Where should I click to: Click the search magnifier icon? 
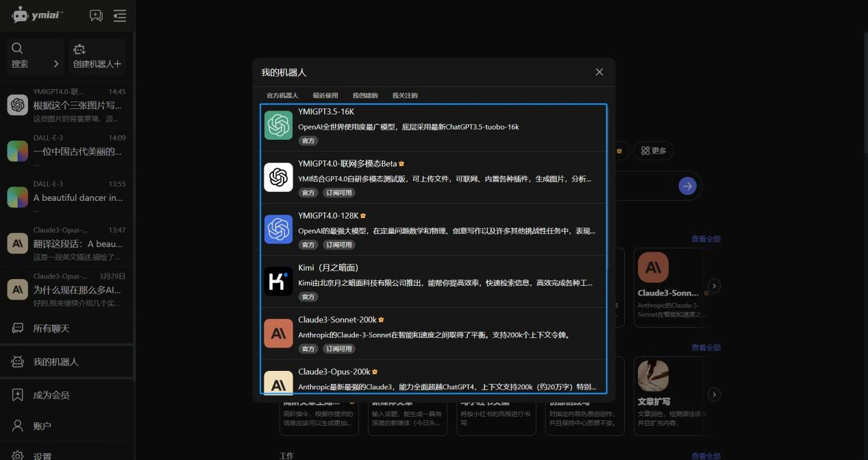[x=18, y=48]
